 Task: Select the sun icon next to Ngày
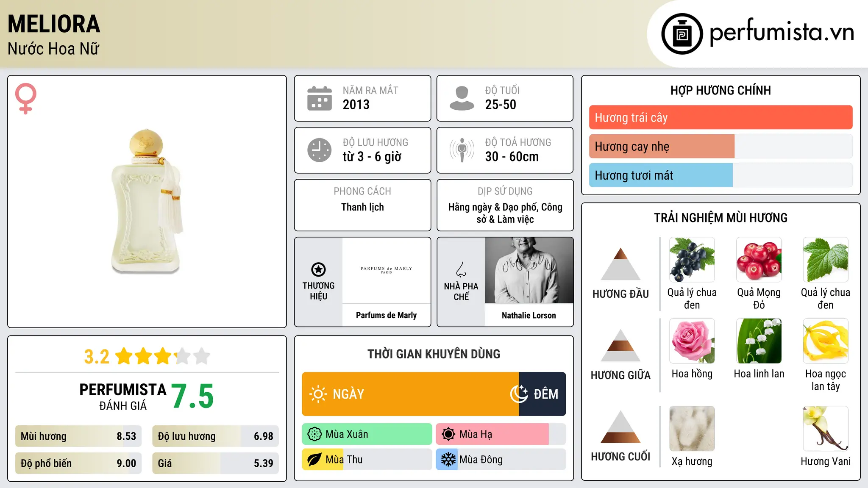pyautogui.click(x=318, y=394)
